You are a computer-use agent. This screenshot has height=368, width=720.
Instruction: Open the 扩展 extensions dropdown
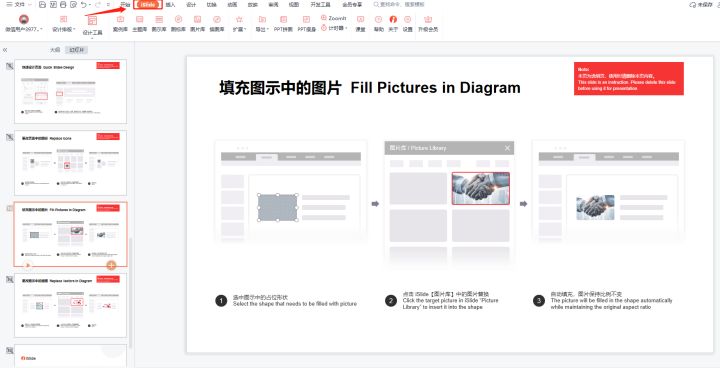tap(239, 23)
